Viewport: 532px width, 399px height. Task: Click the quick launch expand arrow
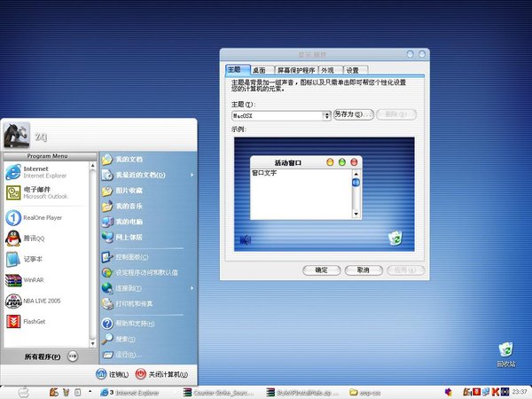coord(90,392)
